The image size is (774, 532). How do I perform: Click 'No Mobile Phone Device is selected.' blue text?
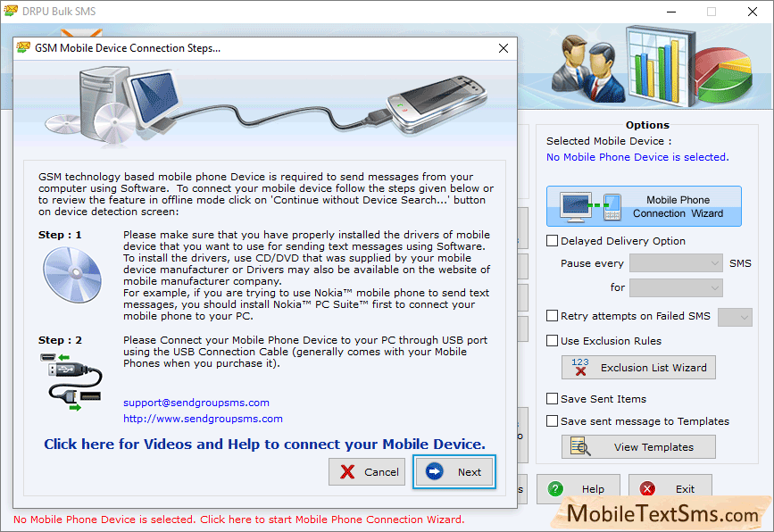point(637,157)
